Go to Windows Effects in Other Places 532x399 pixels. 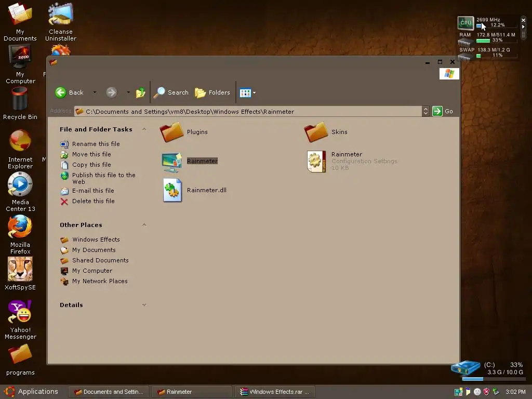click(96, 240)
